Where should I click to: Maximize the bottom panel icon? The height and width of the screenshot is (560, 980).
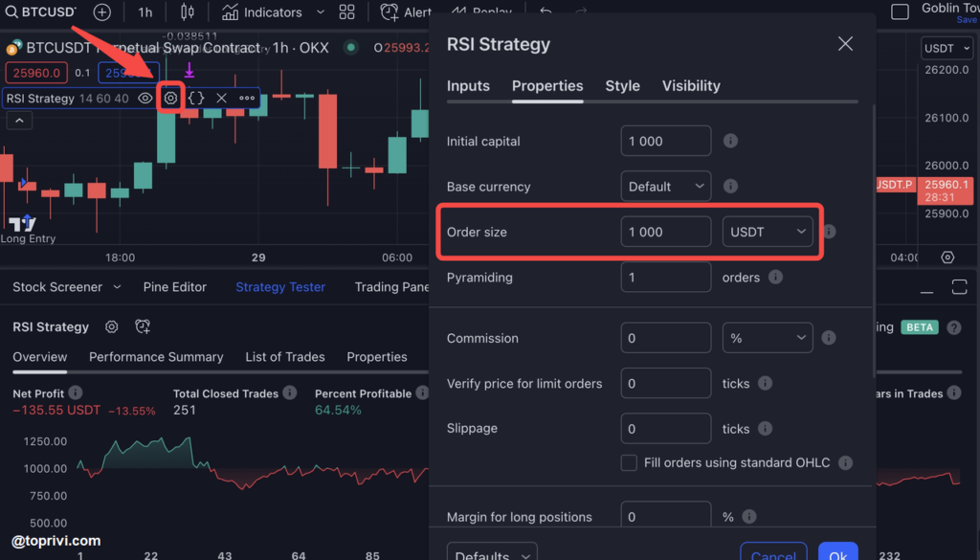click(x=959, y=287)
